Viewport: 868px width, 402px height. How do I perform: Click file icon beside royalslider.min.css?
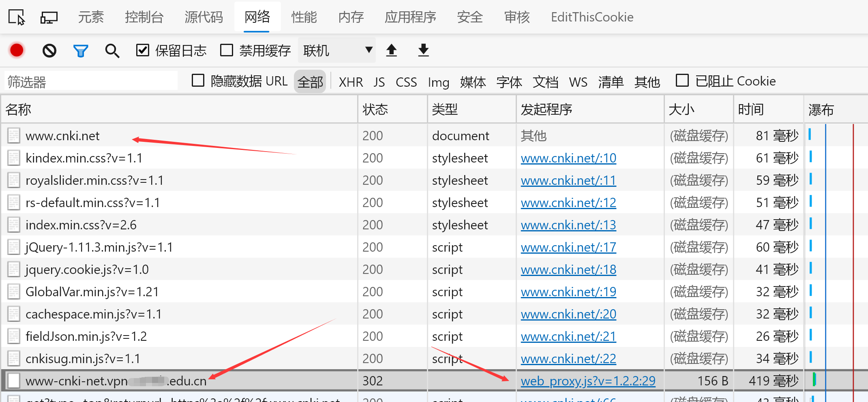point(14,180)
